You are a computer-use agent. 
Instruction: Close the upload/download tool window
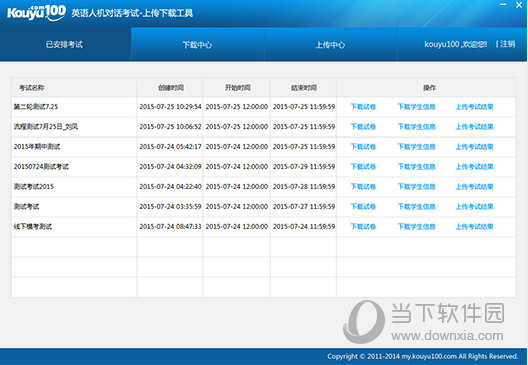519,5
